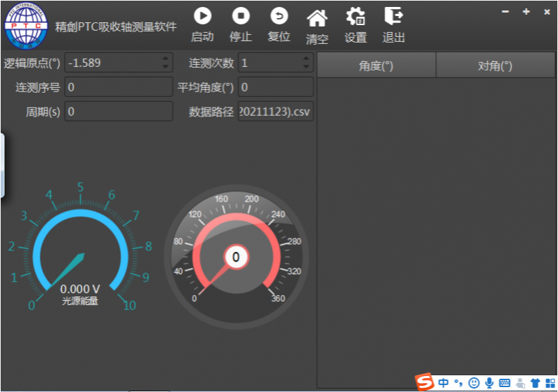Increase 逻辑原点 value with up arrow
The image size is (558, 392).
pos(165,59)
